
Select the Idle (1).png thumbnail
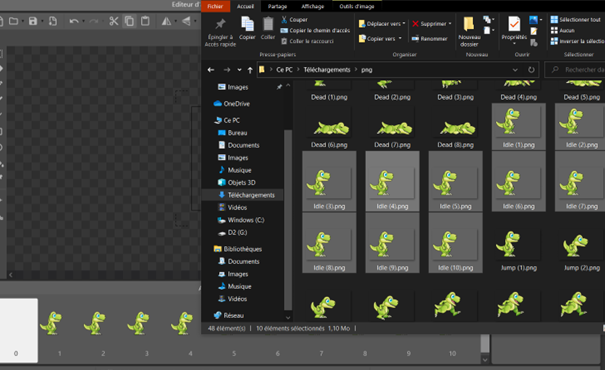[519, 127]
